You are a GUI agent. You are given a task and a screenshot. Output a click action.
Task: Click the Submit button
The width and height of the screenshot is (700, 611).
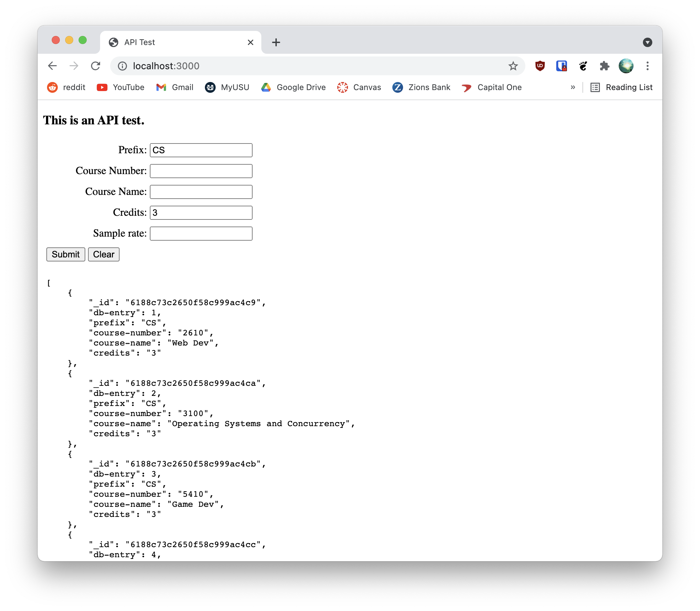pos(65,254)
